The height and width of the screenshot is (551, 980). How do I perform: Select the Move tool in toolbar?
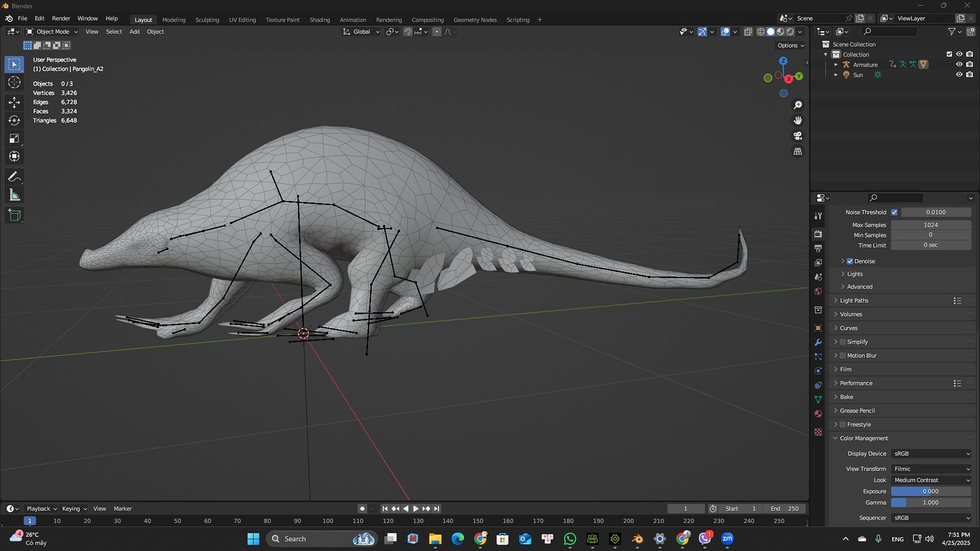tap(14, 102)
